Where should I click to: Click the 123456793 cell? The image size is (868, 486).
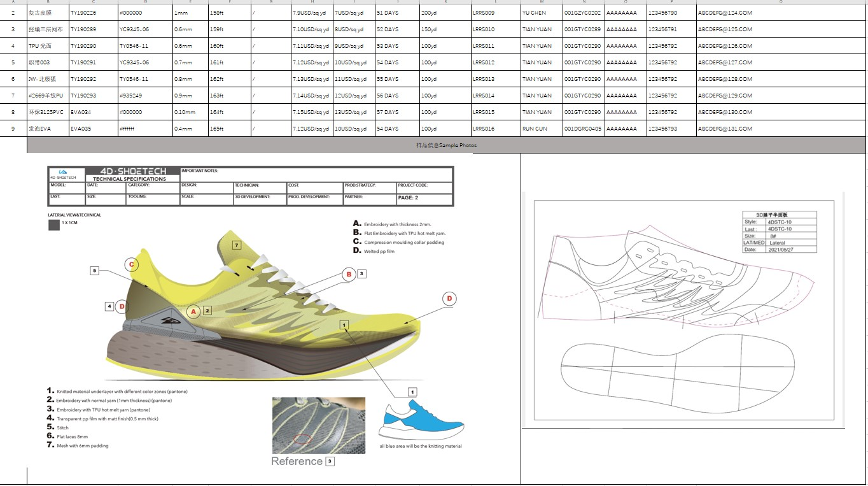[x=671, y=129]
